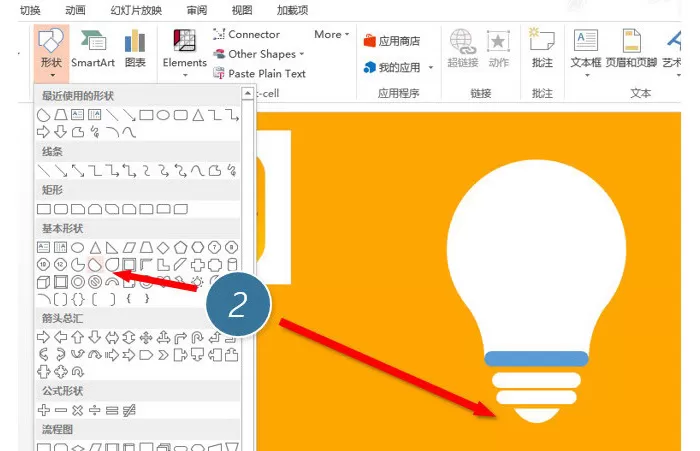Select the scribble tool in 线条
Image resolution: width=700 pixels, height=451 pixels.
232,171
